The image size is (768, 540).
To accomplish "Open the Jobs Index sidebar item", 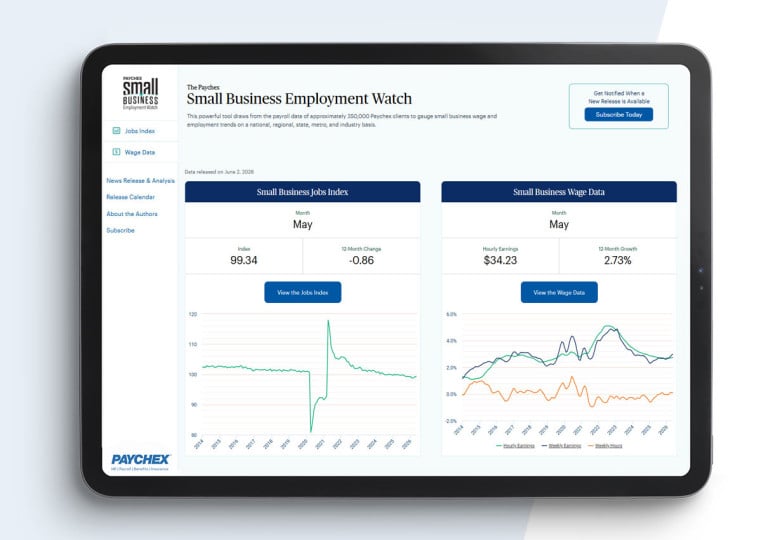I will click(141, 131).
